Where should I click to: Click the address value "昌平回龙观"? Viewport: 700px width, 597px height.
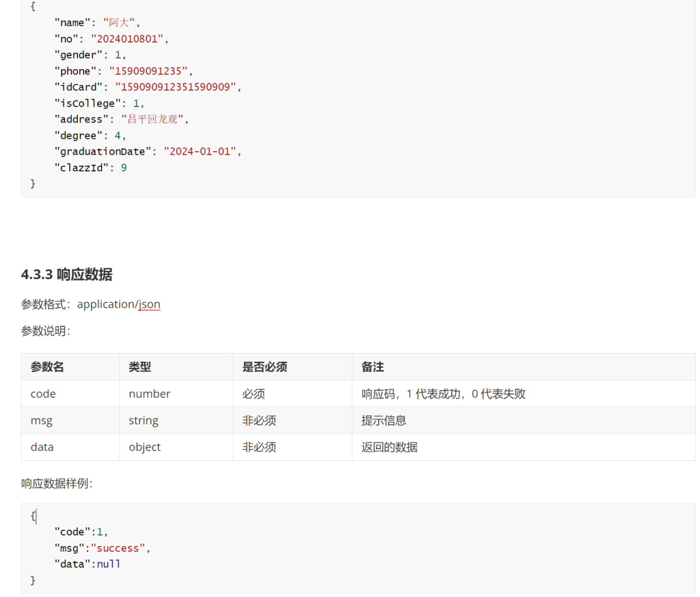[152, 119]
